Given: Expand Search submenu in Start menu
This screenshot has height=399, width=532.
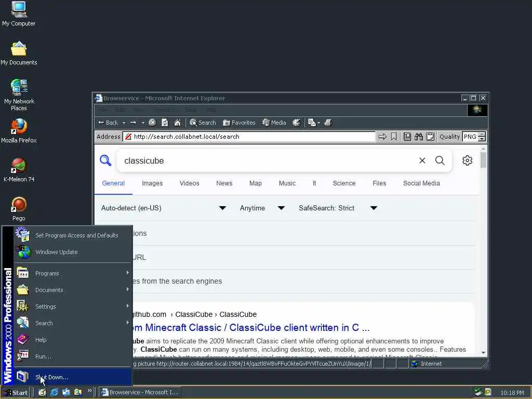Looking at the screenshot, I should pos(73,323).
